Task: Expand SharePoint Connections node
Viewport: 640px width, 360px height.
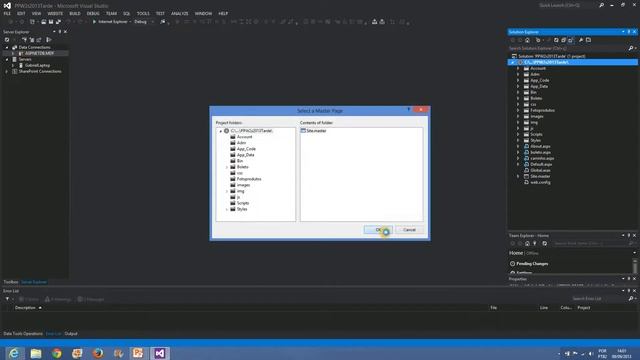Action: coord(7,71)
